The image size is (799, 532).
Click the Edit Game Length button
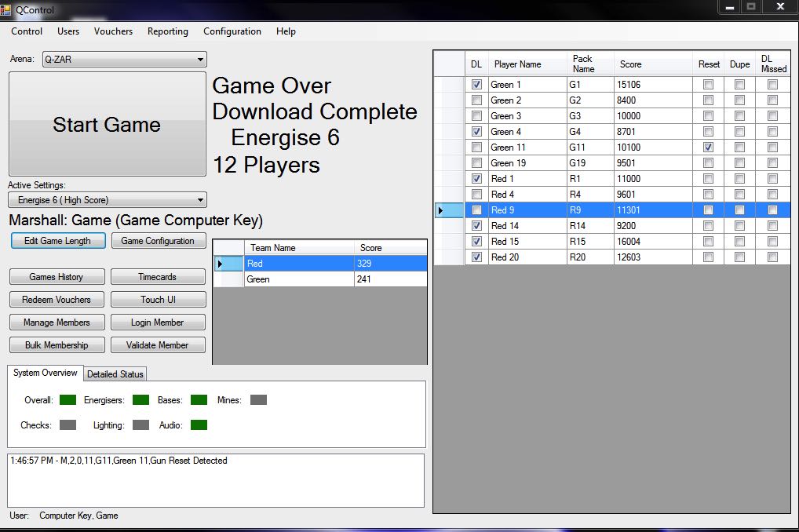pos(57,241)
